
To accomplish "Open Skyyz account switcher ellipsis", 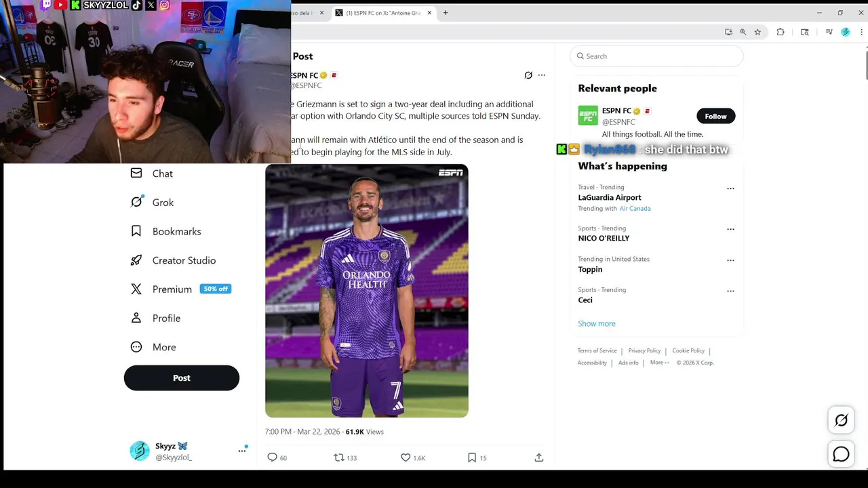I will (x=242, y=450).
